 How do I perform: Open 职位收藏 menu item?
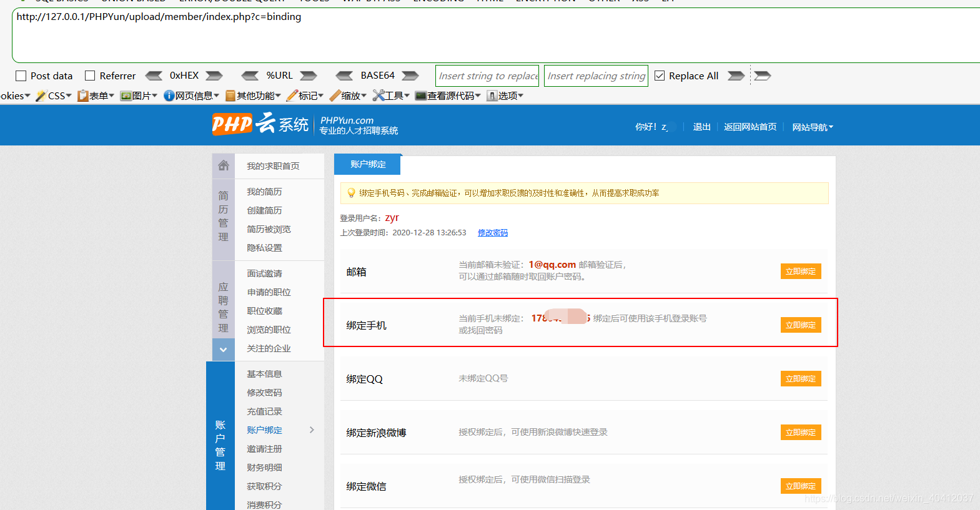click(264, 311)
